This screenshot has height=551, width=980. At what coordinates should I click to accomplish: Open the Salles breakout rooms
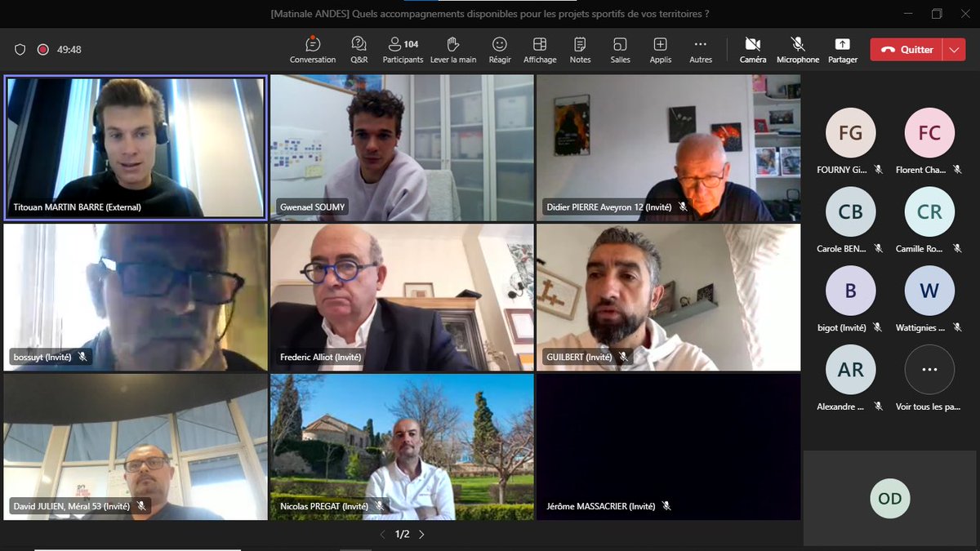[620, 50]
